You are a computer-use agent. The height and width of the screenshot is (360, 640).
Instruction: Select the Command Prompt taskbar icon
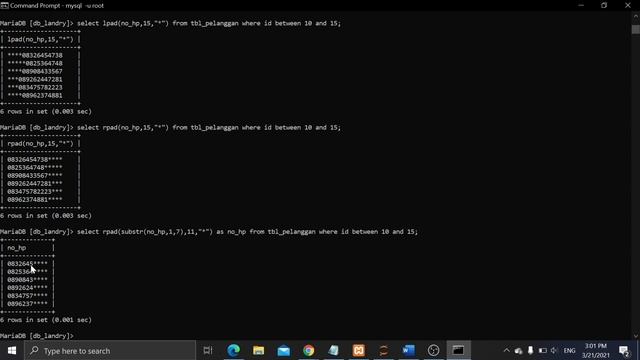pos(458,350)
